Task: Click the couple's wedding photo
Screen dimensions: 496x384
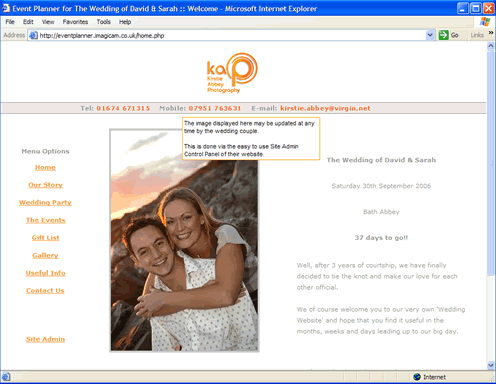Action: click(184, 240)
